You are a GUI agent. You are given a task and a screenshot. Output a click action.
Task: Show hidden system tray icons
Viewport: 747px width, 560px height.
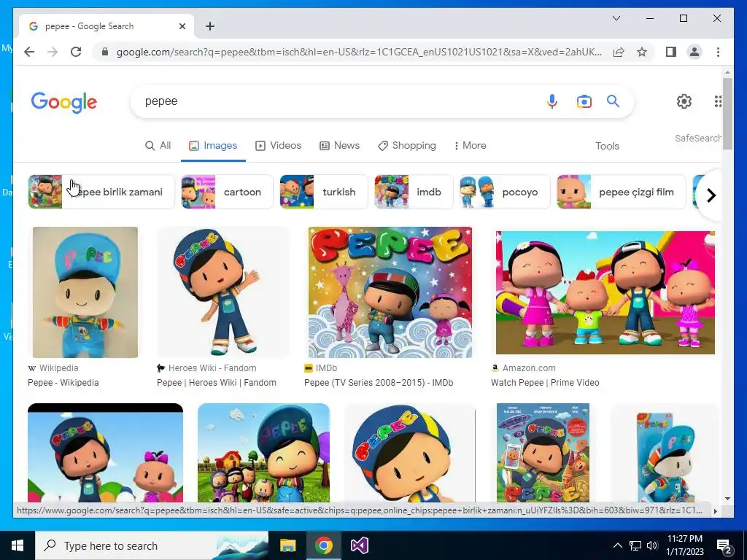pos(617,545)
